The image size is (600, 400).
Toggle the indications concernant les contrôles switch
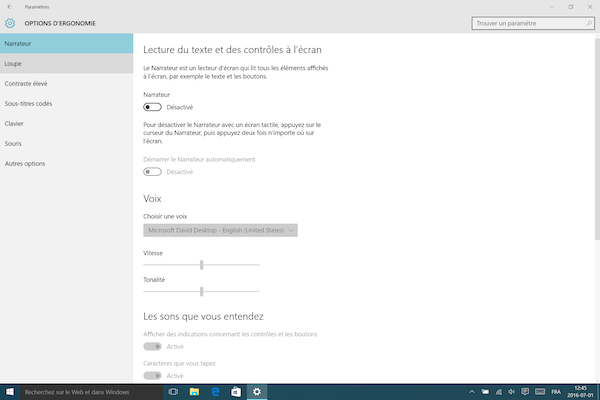[x=152, y=346]
